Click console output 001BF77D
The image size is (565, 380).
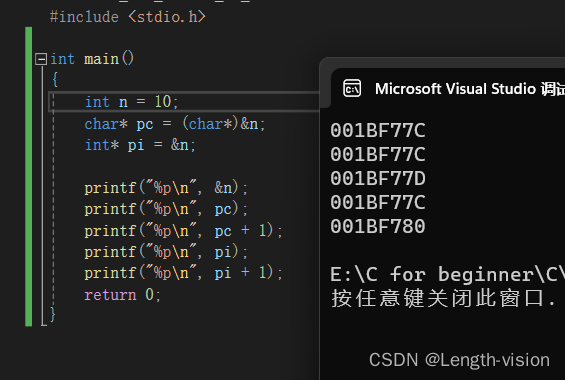(378, 178)
